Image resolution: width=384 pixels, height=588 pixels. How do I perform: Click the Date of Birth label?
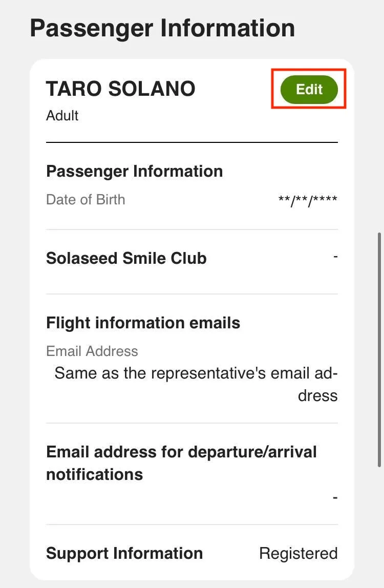tap(86, 199)
